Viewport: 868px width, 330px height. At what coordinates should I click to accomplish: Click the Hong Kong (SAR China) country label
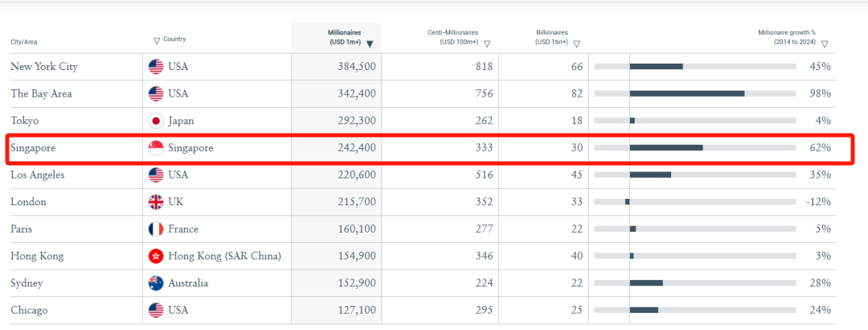[225, 256]
